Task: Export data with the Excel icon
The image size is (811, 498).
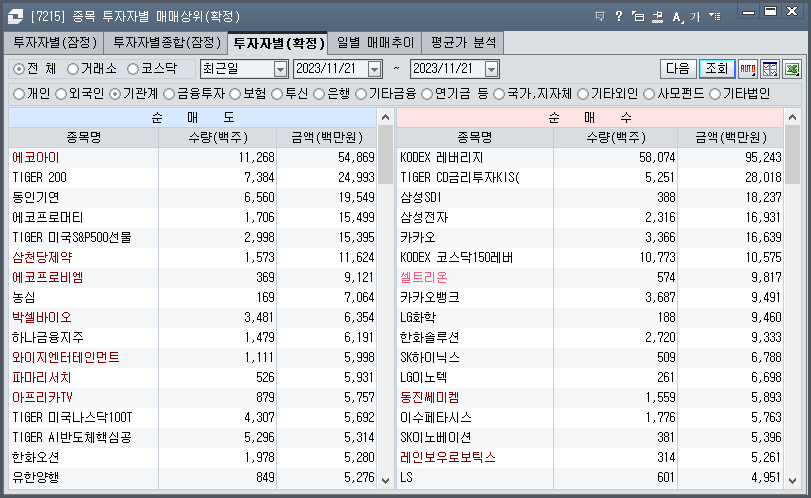Action: coord(792,69)
